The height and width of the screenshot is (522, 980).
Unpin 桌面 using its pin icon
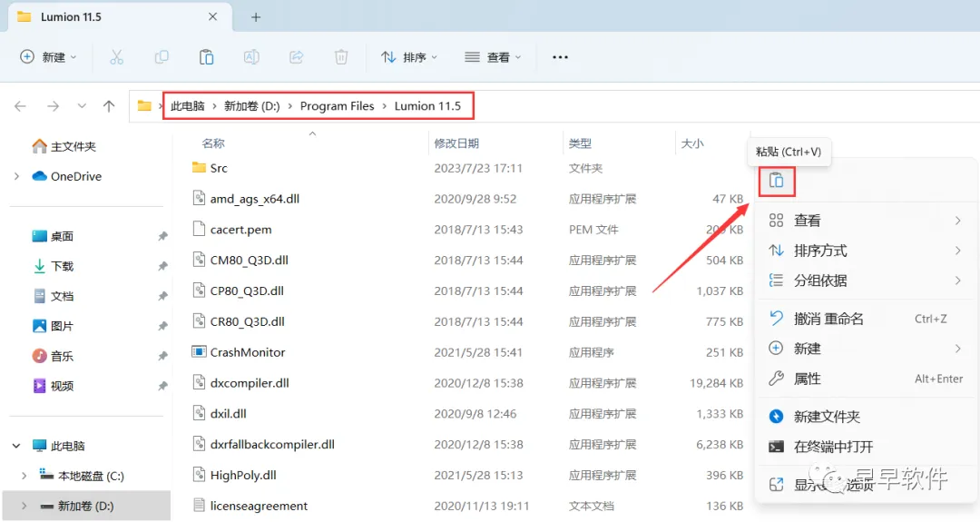click(162, 236)
